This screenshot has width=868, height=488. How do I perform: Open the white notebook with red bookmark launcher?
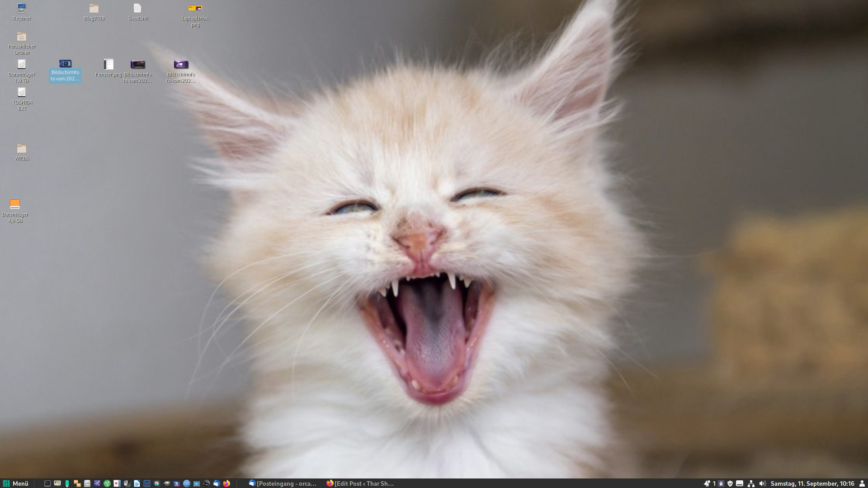point(117,483)
